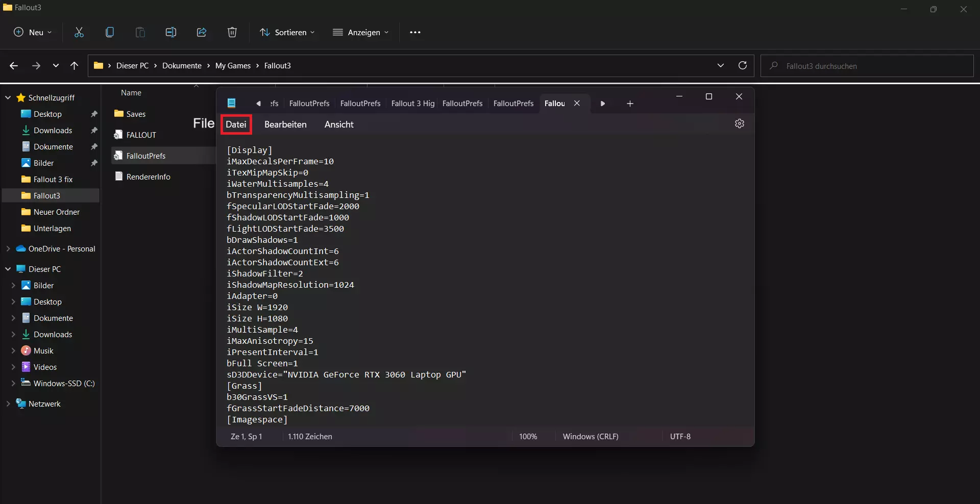The width and height of the screenshot is (980, 504).
Task: Click the bFull Screen=1 line in Notepad
Action: (262, 363)
